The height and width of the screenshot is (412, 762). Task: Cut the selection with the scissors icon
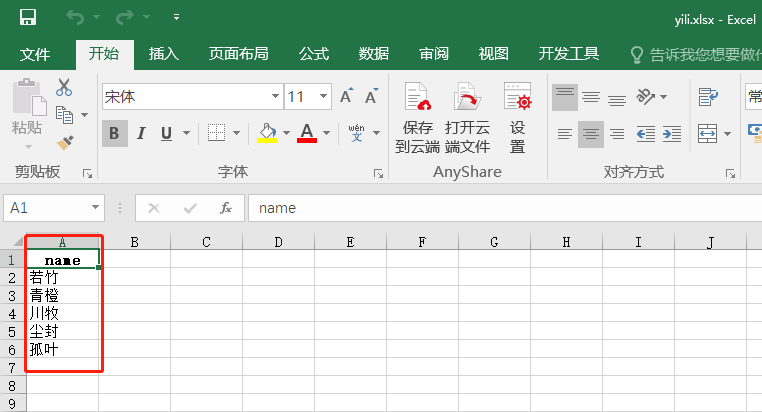click(x=64, y=88)
